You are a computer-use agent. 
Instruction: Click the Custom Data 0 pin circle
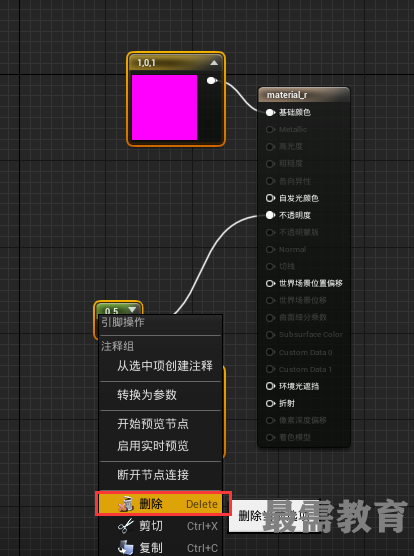coord(270,352)
